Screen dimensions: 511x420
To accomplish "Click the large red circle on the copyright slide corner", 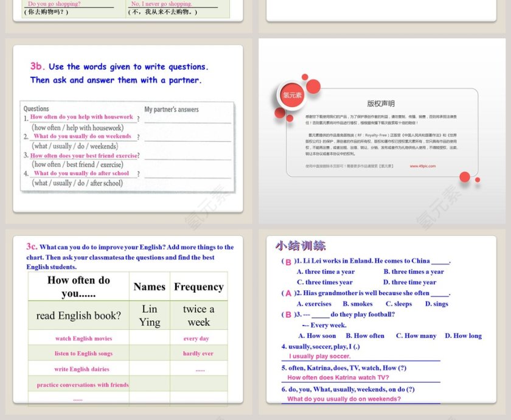I will point(464,176).
